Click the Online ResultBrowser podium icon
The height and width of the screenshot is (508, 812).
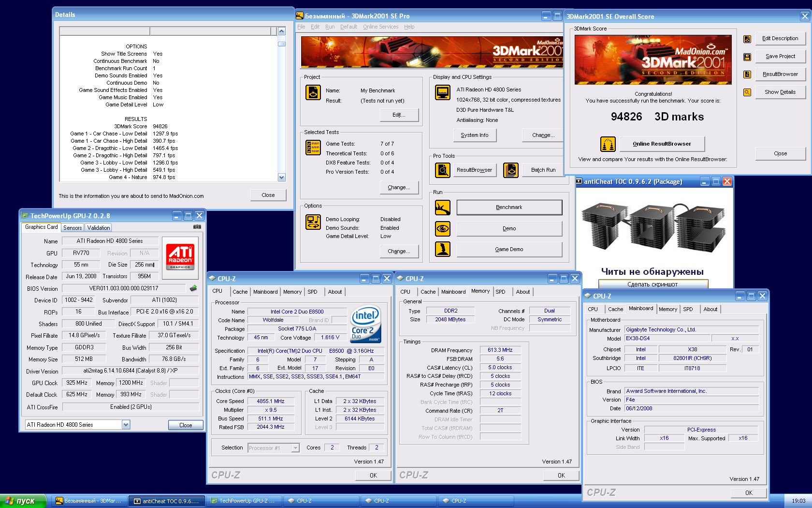point(608,144)
